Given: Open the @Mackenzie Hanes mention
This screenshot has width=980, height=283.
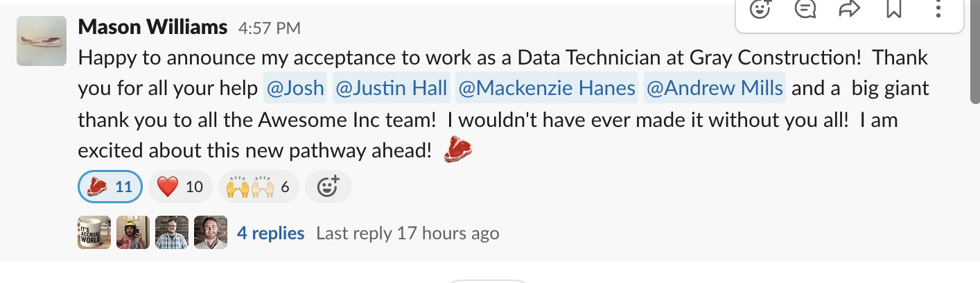Looking at the screenshot, I should 547,88.
